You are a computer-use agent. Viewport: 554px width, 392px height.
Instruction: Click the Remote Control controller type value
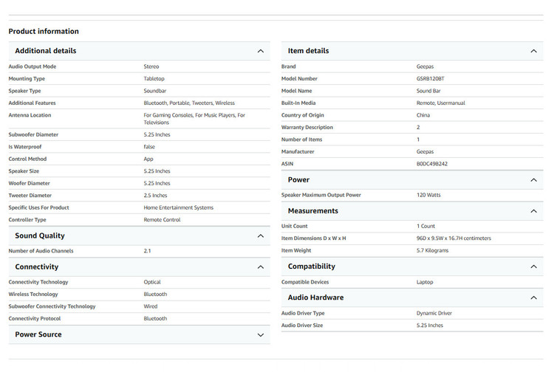coord(162,220)
